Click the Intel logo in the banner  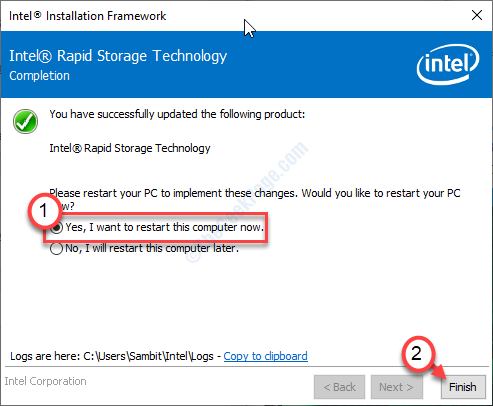[x=448, y=64]
